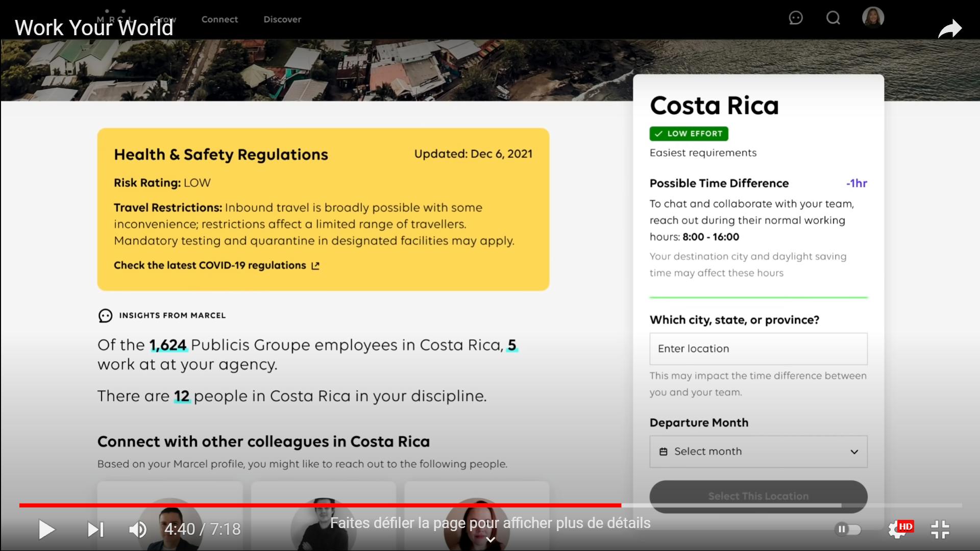980x551 pixels.
Task: Click the Health & Safety Regulations heading
Action: point(221,155)
